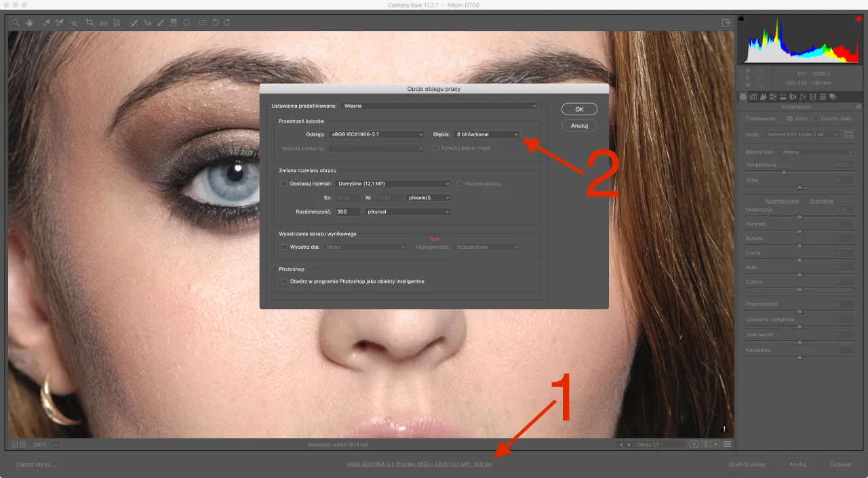Check the Wyostrz dla sharpening checkbox
Image resolution: width=868 pixels, height=478 pixels.
tap(284, 247)
